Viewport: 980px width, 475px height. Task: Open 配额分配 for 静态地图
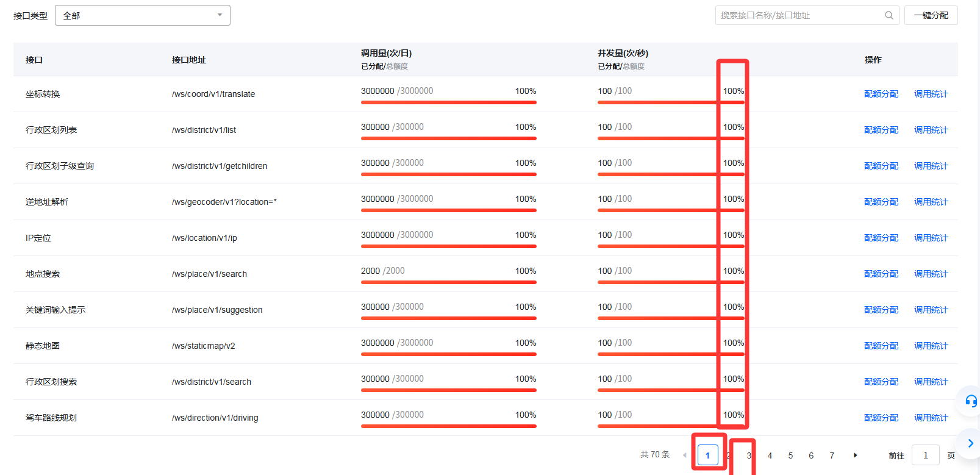(x=881, y=346)
